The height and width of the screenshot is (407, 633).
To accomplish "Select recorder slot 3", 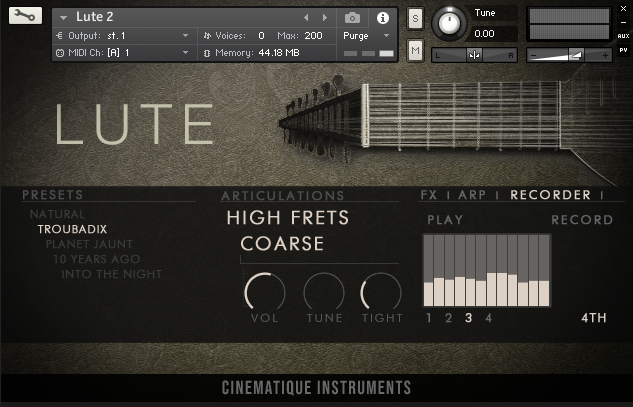I will pos(468,318).
